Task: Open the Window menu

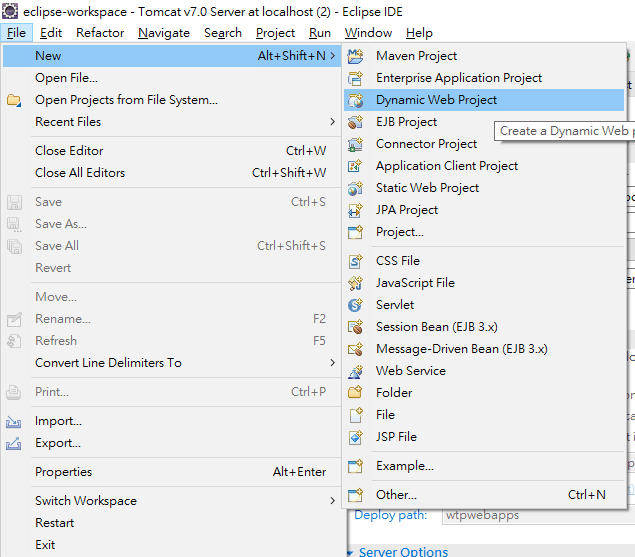Action: coord(368,33)
